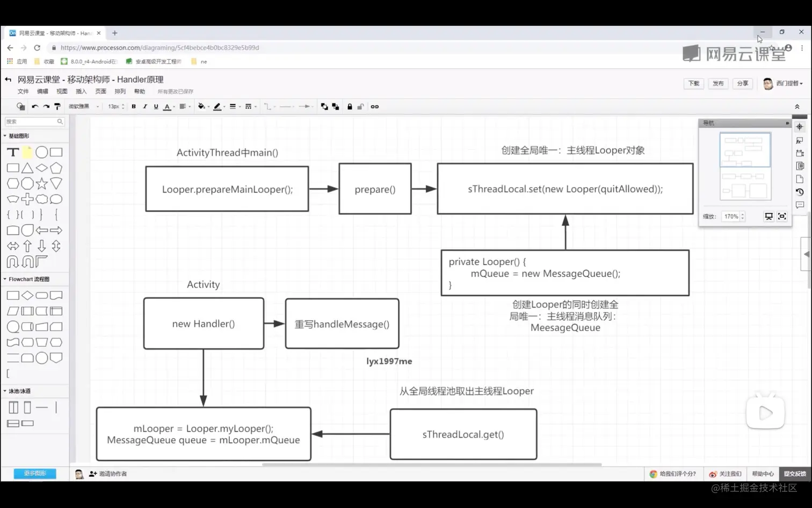Toggle italic formatting
The width and height of the screenshot is (812, 508).
[145, 106]
